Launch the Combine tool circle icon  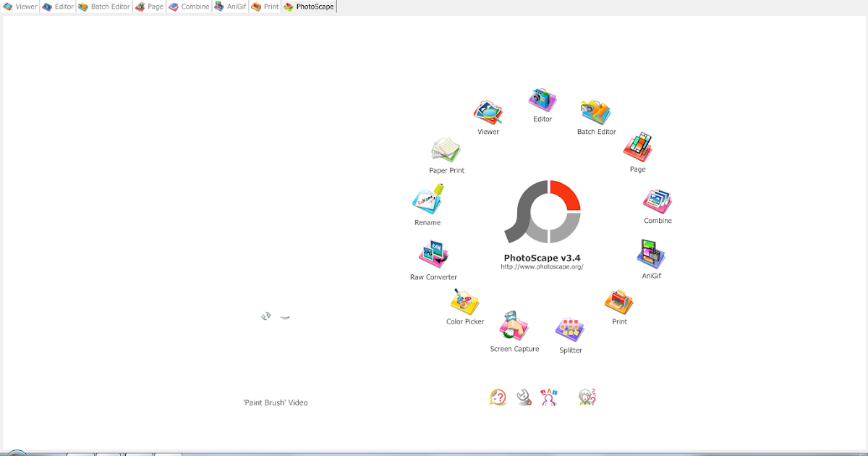(658, 202)
